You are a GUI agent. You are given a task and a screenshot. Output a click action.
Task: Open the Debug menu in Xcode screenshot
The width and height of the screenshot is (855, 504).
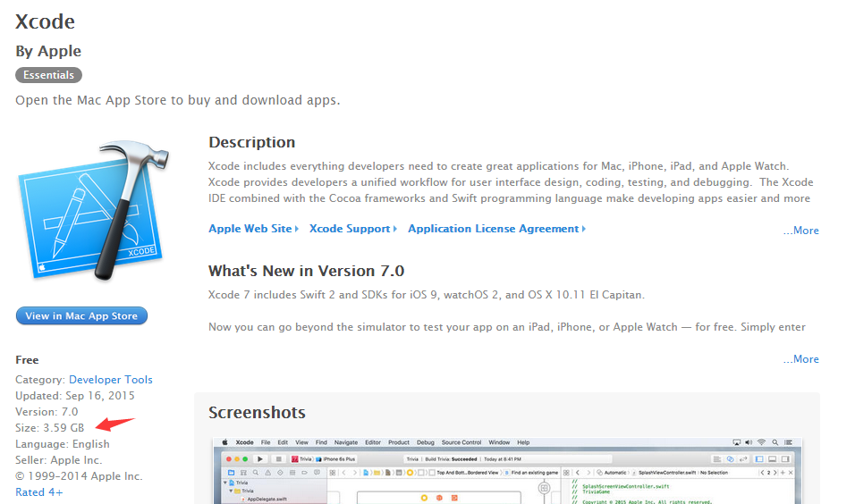pyautogui.click(x=426, y=442)
